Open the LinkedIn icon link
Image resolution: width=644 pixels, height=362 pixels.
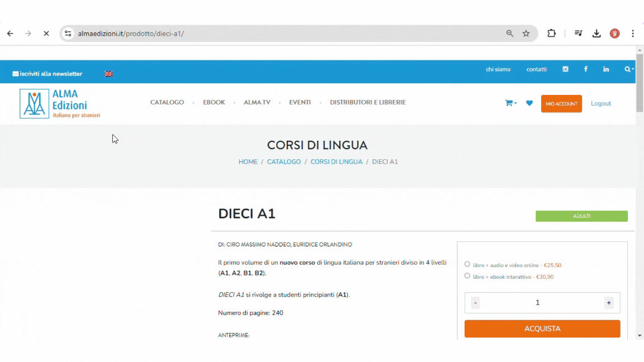pos(606,69)
